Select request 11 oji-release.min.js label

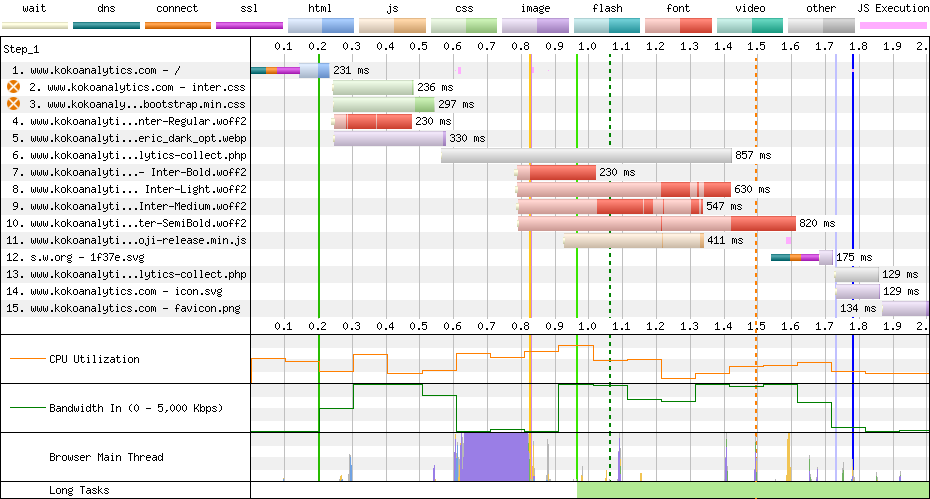126,240
